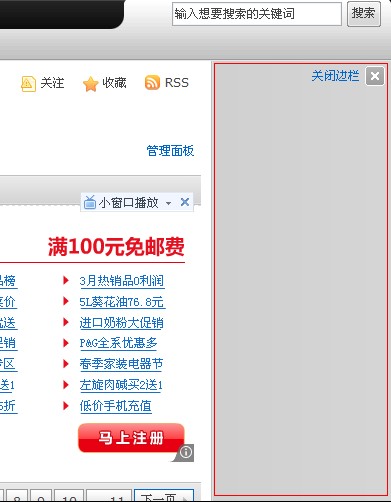Image resolution: width=391 pixels, height=502 pixels.
Task: Open 管理面板 link
Action: [x=170, y=151]
